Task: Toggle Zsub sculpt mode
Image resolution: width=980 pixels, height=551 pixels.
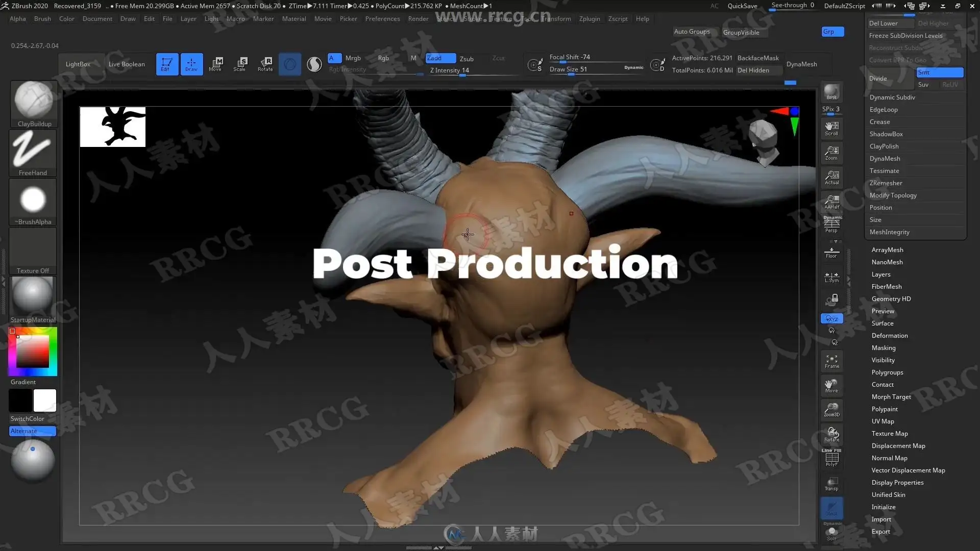Action: [x=467, y=59]
